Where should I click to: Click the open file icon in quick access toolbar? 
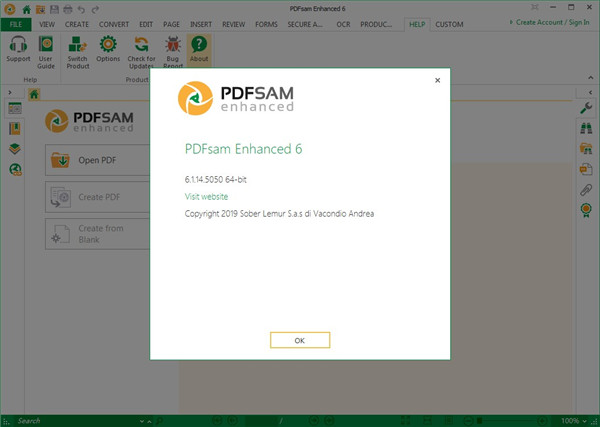[40, 9]
